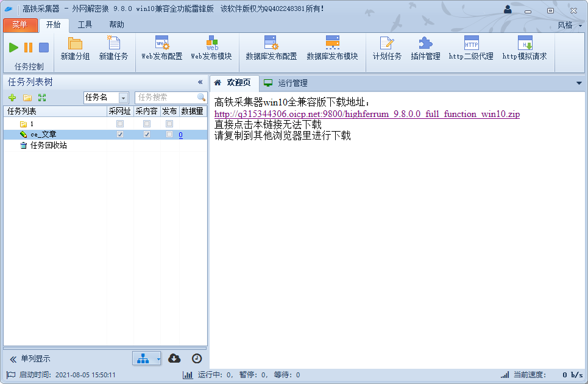This screenshot has height=384, width=588.
Task: Open 数据库发布配置
Action: pyautogui.click(x=271, y=48)
